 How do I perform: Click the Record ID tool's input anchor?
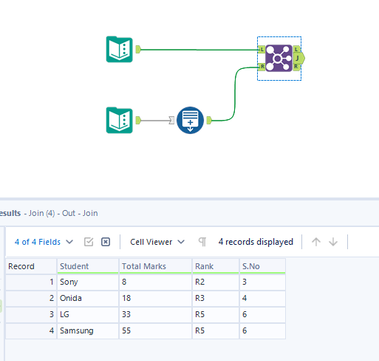(x=172, y=120)
